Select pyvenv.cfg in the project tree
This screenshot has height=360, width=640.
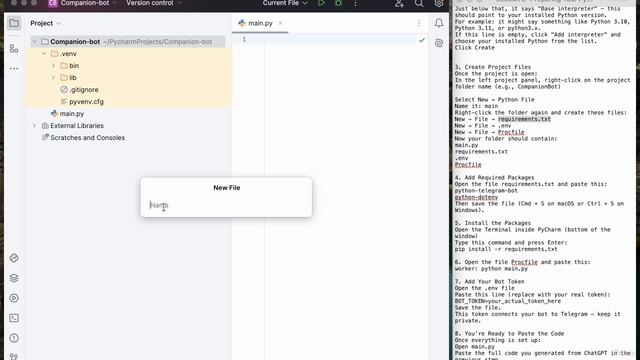click(x=87, y=102)
